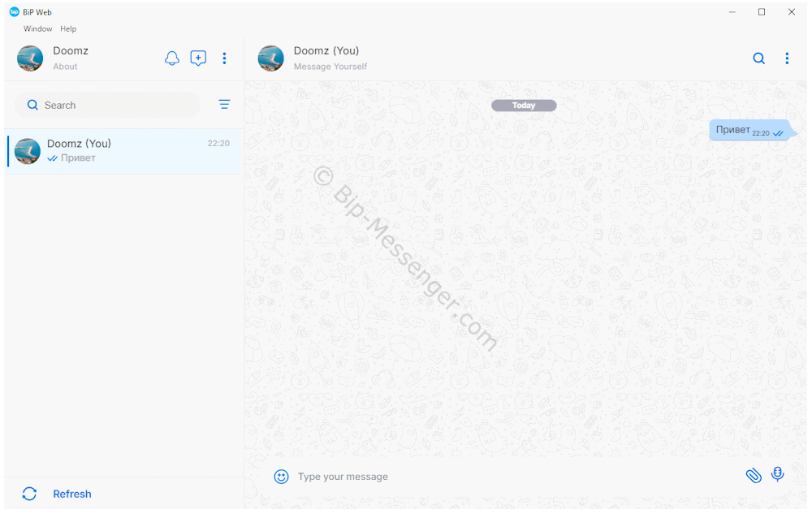Click Doomz (You) title in chat header
The image size is (812, 514).
(x=326, y=50)
